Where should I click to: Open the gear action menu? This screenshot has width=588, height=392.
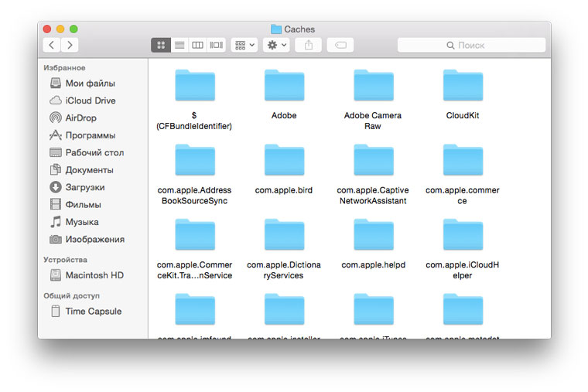click(x=276, y=46)
